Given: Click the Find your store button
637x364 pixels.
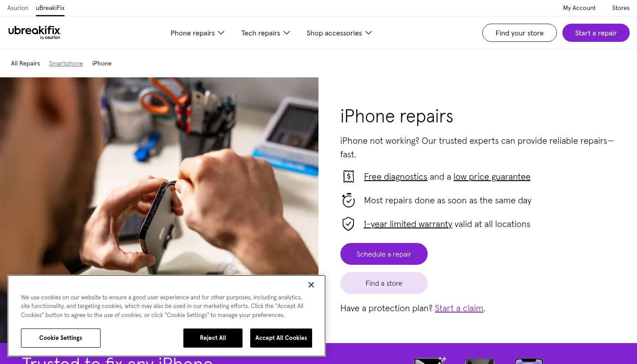Looking at the screenshot, I should click(x=520, y=33).
